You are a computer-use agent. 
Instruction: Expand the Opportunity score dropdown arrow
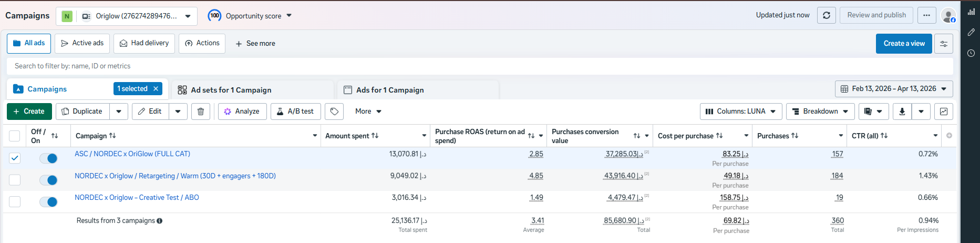pyautogui.click(x=289, y=16)
